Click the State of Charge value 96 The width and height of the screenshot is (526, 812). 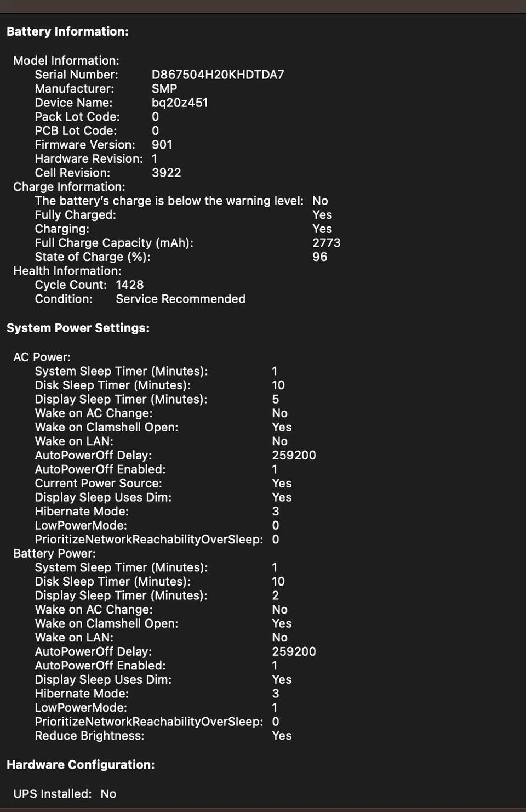320,257
